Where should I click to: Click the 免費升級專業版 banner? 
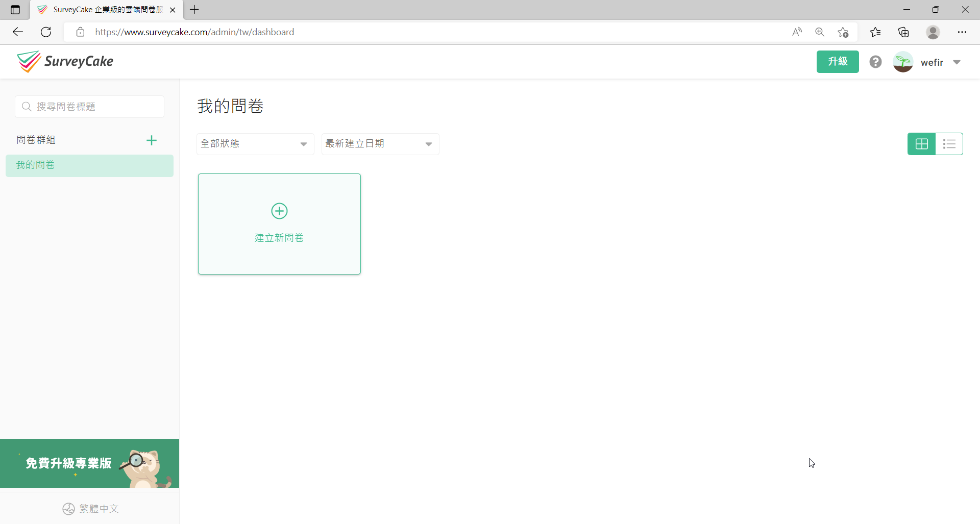[x=89, y=463]
